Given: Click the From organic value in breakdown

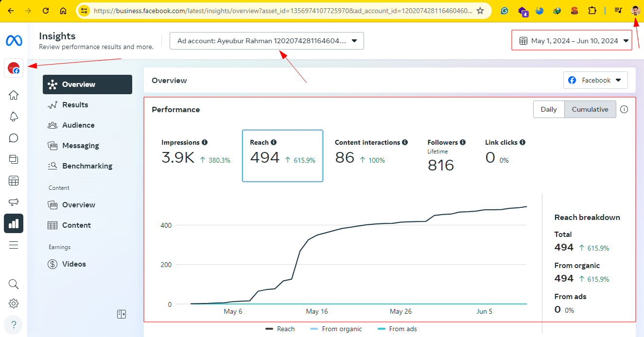Looking at the screenshot, I should click(564, 278).
